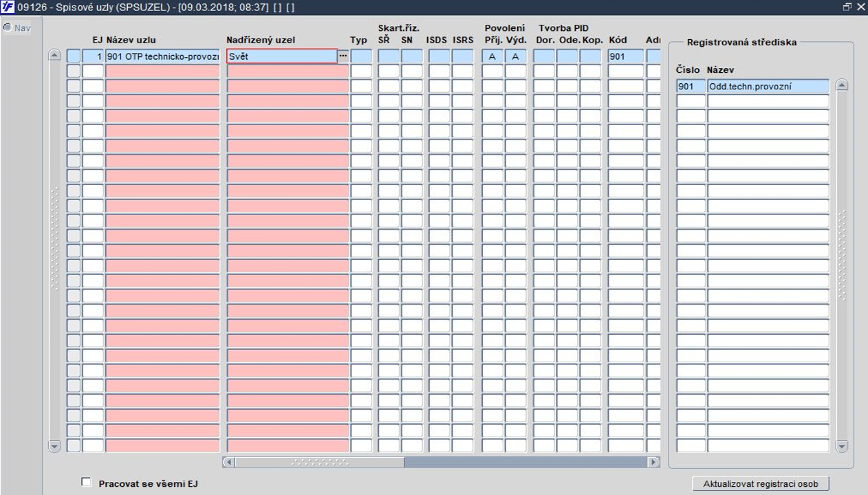Click left arrow of horizontal scrollbar
This screenshot has height=495, width=868.
(x=228, y=462)
